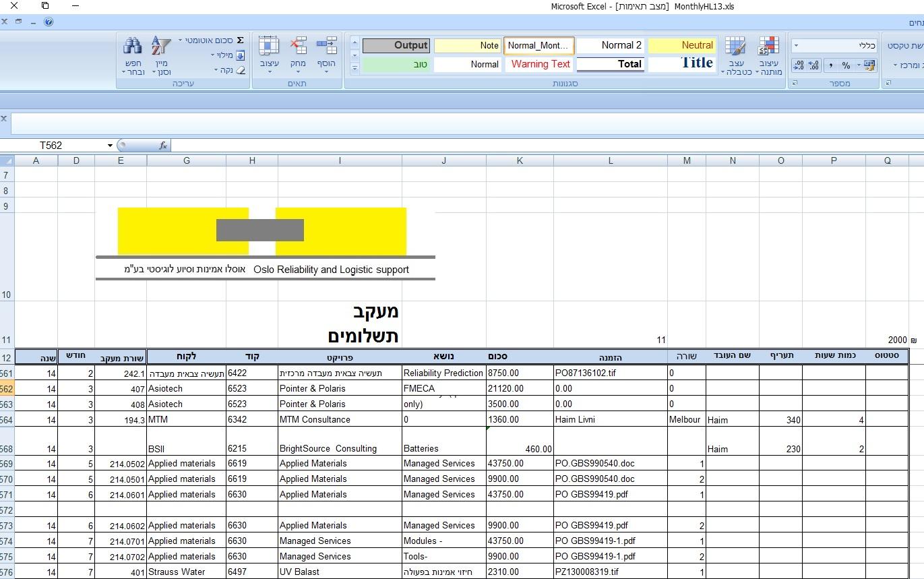Select the Batteries subject cell
924x579 pixels.
pos(444,441)
